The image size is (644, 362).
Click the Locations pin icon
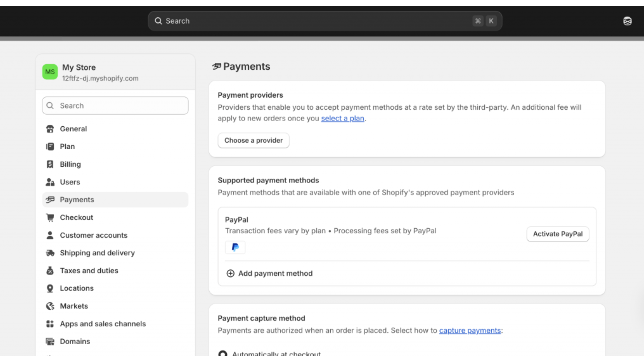click(x=50, y=289)
